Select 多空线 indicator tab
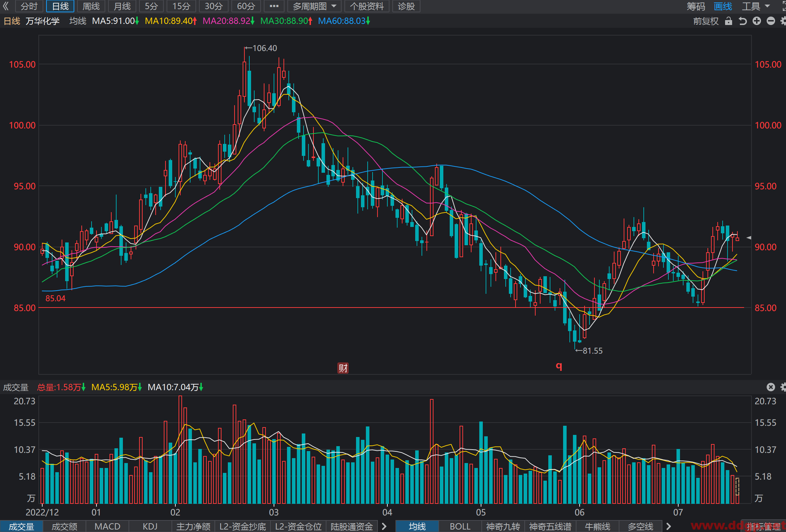This screenshot has width=786, height=532. pyautogui.click(x=641, y=526)
